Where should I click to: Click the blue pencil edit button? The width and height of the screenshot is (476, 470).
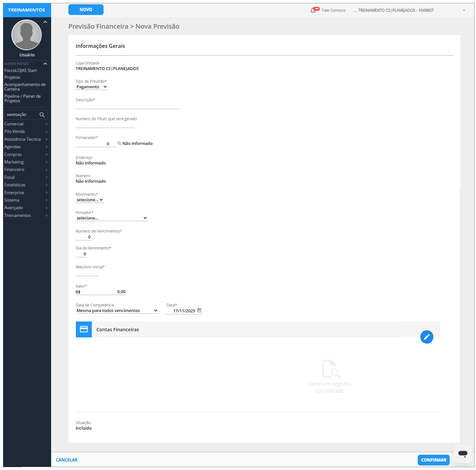point(427,337)
